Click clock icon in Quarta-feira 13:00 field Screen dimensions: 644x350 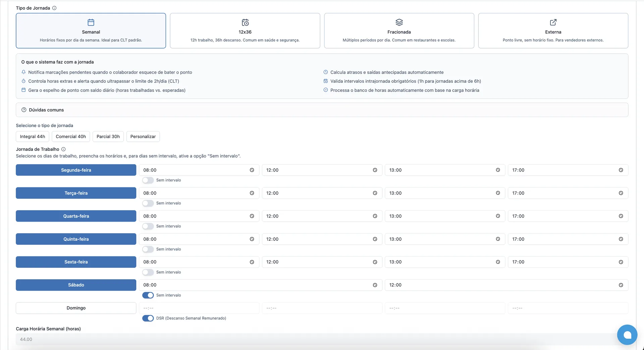498,216
